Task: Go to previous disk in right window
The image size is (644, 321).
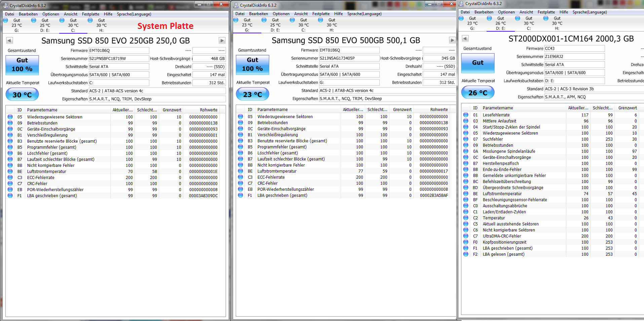Action: 465,38
